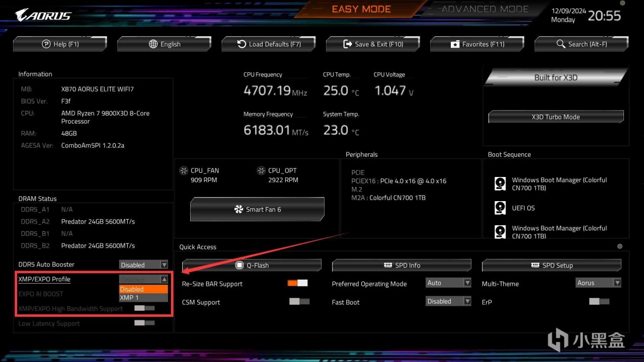
Task: Open Search (Alt-F)
Action: point(582,44)
